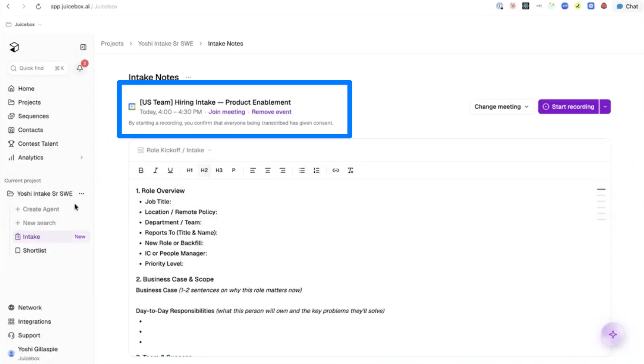Screen dimensions: 644x364
Task: Open Yoshi Intake Sr SWE project options ellipsis
Action: click(x=81, y=194)
